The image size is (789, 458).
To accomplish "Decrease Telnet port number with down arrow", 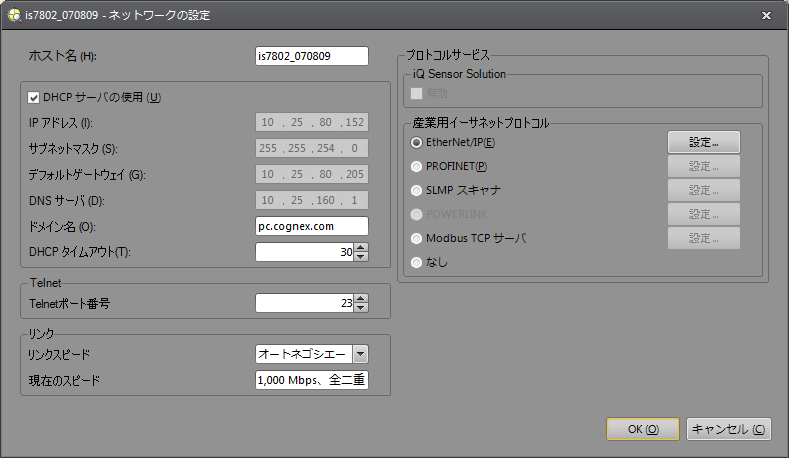I will pyautogui.click(x=361, y=307).
